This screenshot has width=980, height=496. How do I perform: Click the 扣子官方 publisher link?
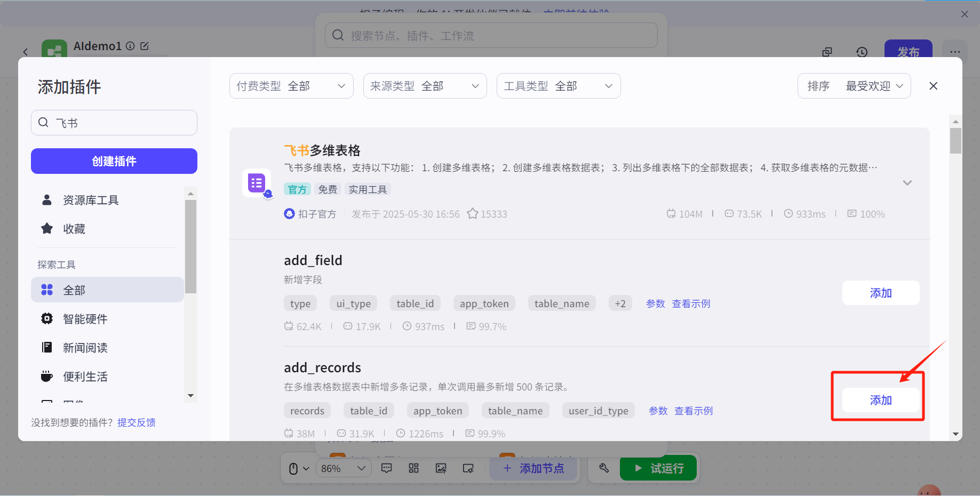[x=310, y=214]
